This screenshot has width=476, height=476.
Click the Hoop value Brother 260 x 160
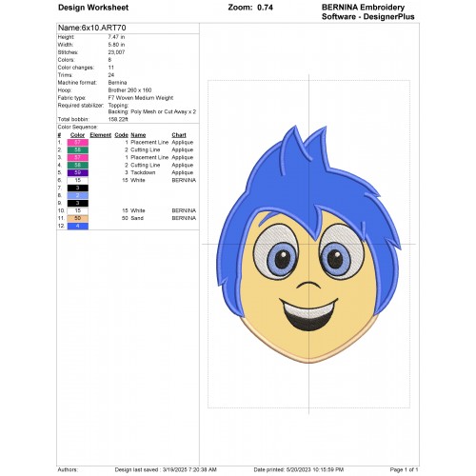pyautogui.click(x=129, y=90)
